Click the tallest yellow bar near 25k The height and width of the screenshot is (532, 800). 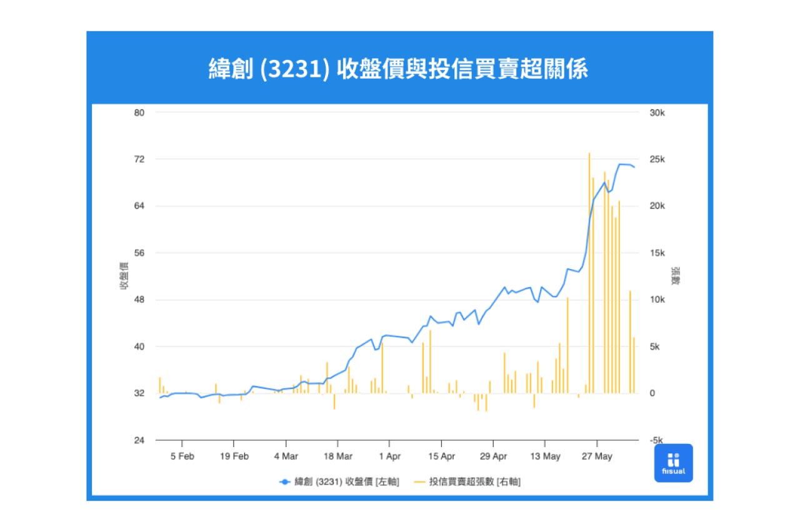589,273
